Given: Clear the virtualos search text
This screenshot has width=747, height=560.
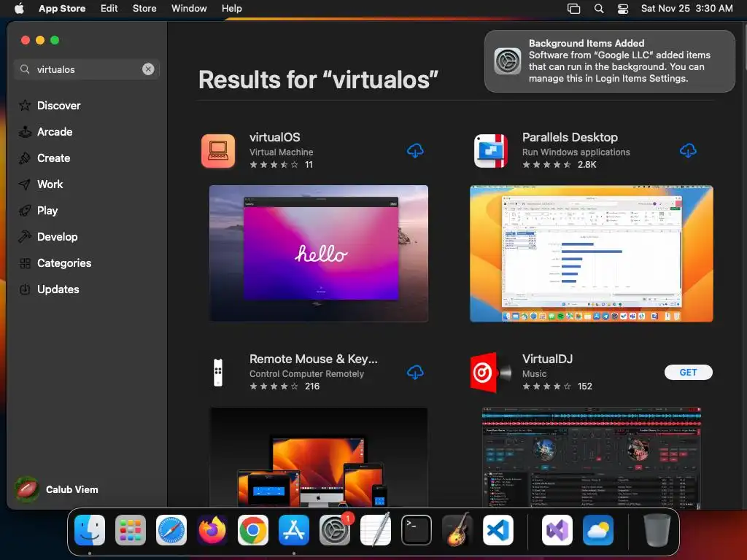Looking at the screenshot, I should click(148, 69).
